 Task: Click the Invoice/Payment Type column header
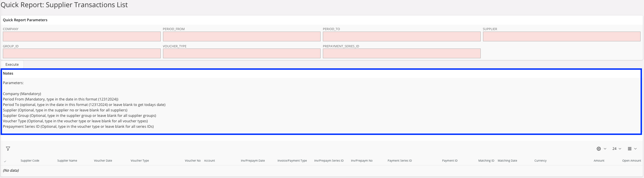pyautogui.click(x=292, y=161)
